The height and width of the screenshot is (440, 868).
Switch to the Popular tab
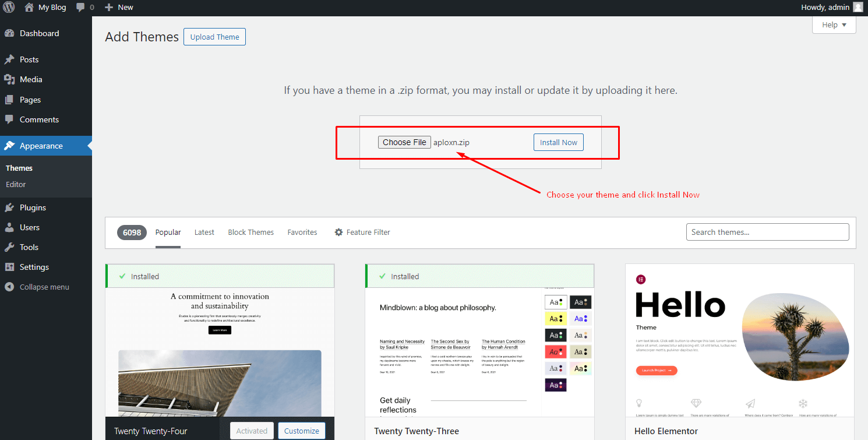point(168,232)
